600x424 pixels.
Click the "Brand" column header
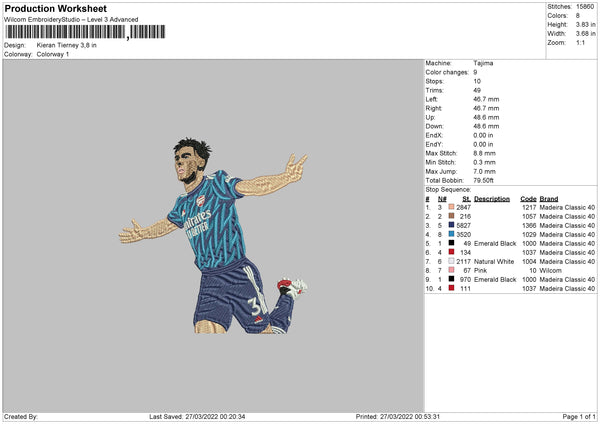[549, 199]
